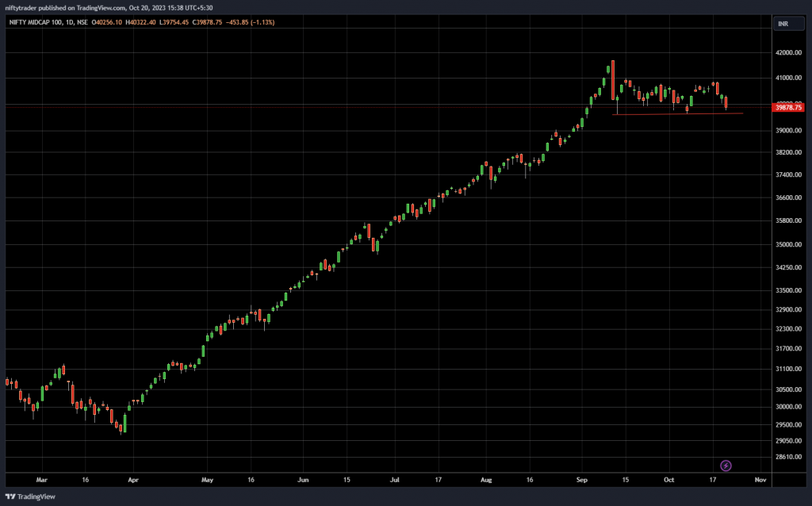
Task: Click the open value O40256.10 in legend
Action: click(109, 23)
